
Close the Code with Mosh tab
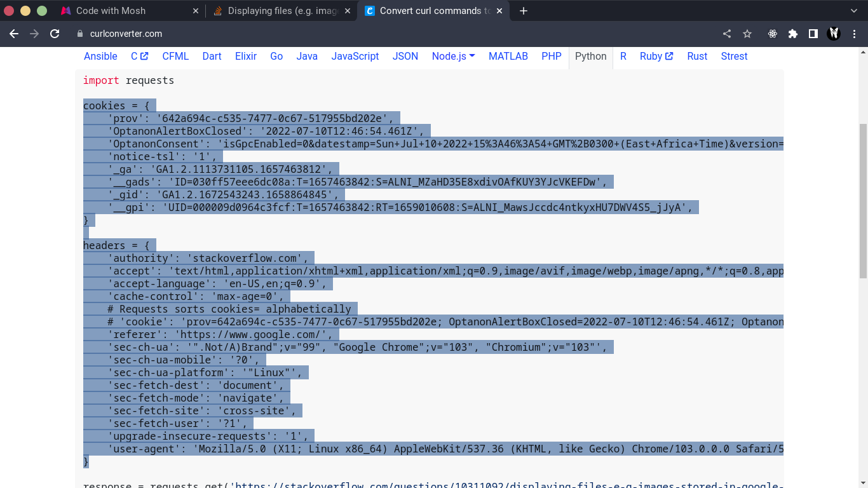tap(195, 11)
